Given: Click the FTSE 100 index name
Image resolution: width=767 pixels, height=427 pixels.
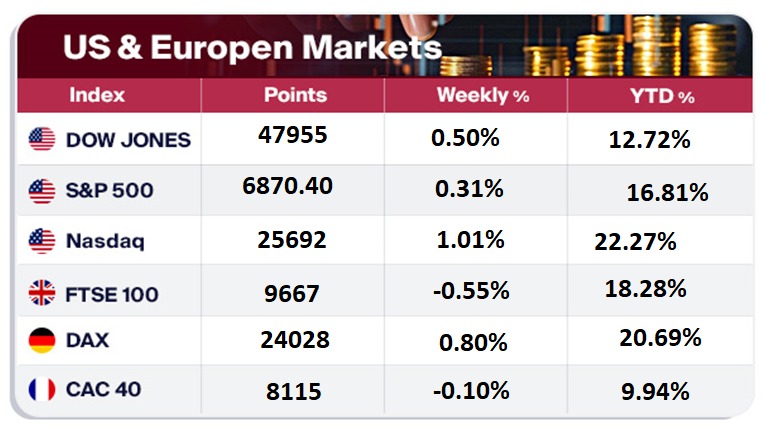Looking at the screenshot, I should click(112, 294).
